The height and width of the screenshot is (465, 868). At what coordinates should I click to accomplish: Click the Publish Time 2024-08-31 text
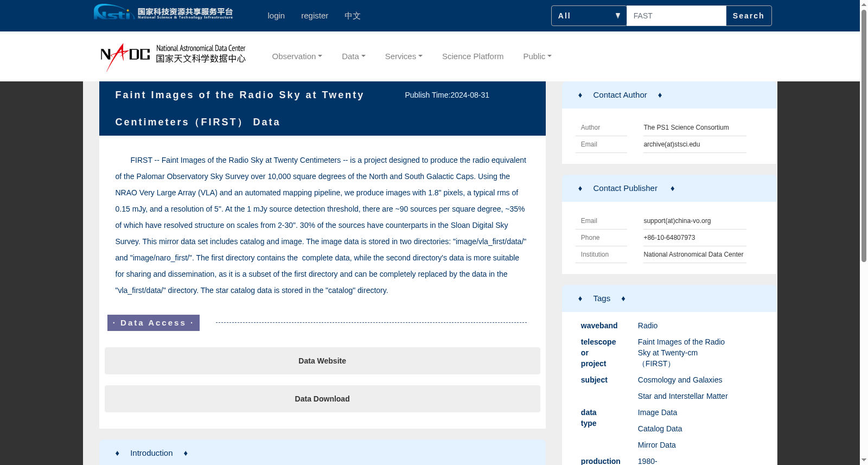[447, 95]
